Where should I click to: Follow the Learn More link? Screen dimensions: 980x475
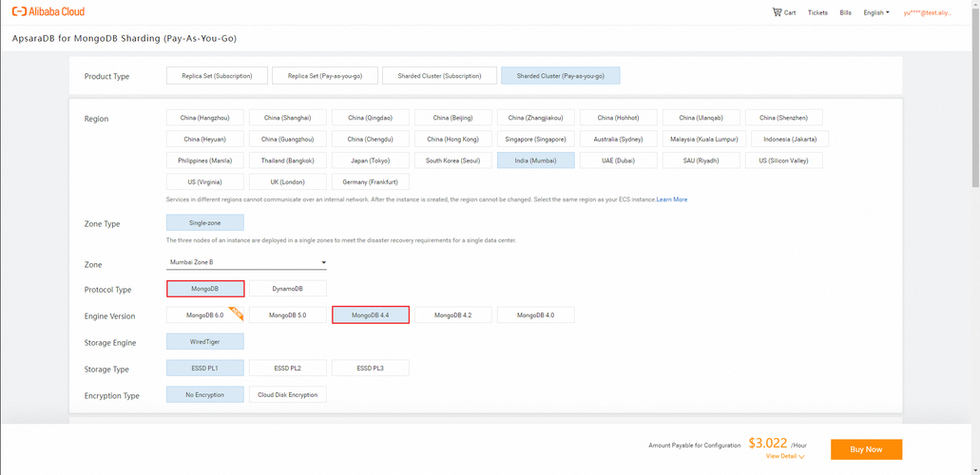tap(672, 199)
